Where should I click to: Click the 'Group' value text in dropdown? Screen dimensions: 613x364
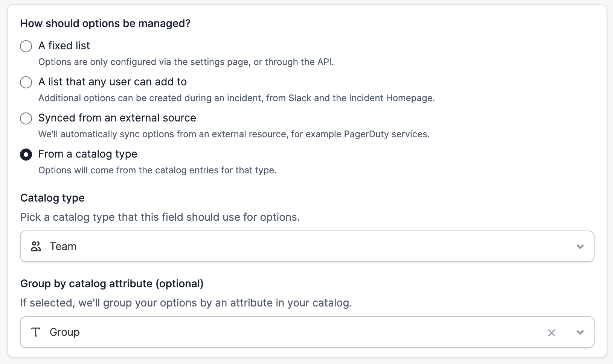(x=65, y=332)
